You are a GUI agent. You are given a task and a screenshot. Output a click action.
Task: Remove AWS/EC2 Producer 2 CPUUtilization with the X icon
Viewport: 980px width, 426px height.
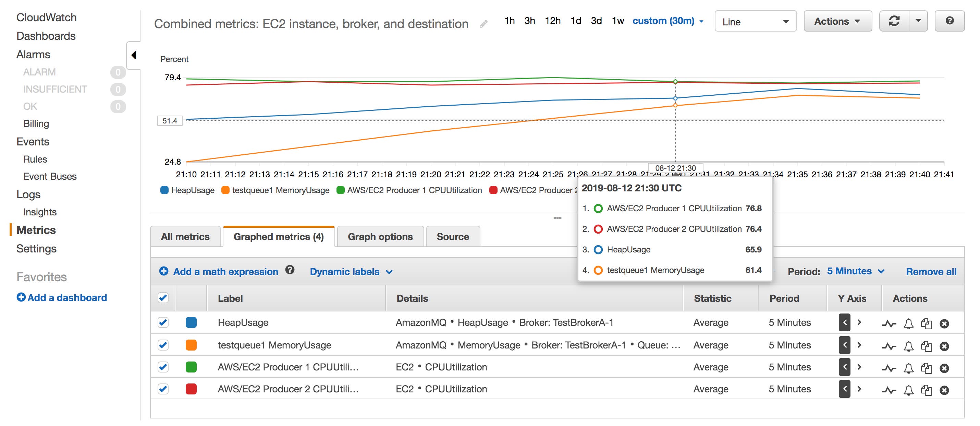pyautogui.click(x=945, y=389)
